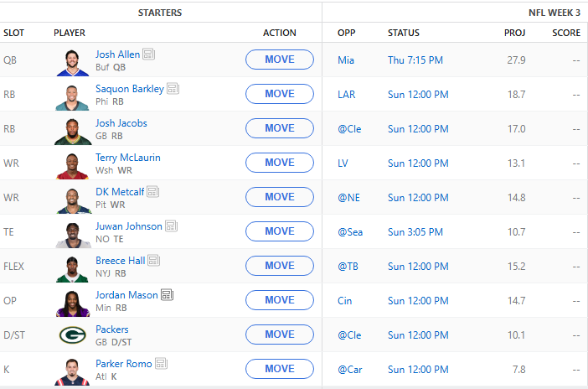Screen dimensions: 588x389
Task: Open Juwan Johnson's news icon
Action: coord(171,226)
